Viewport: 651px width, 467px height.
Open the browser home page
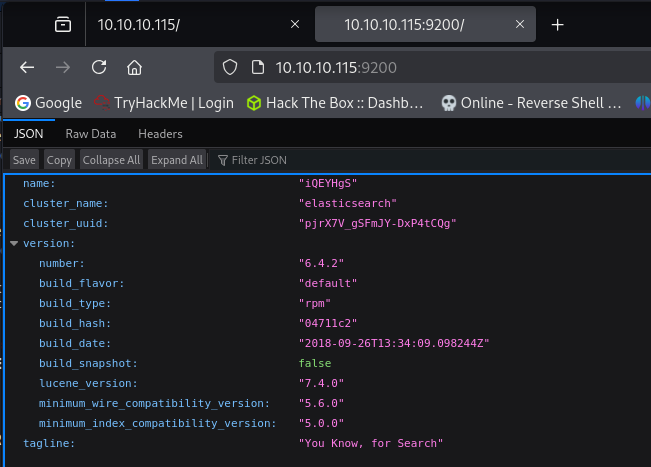(x=135, y=67)
